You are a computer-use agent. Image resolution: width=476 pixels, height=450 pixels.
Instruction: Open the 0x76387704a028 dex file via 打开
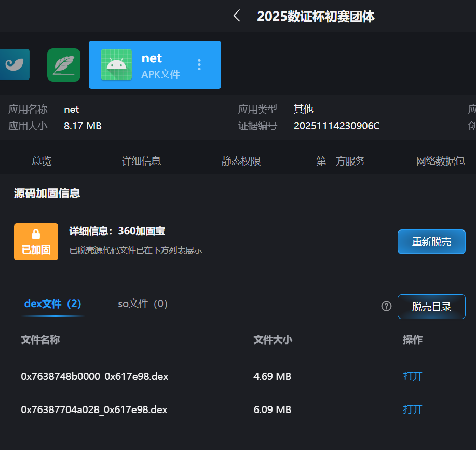(413, 409)
